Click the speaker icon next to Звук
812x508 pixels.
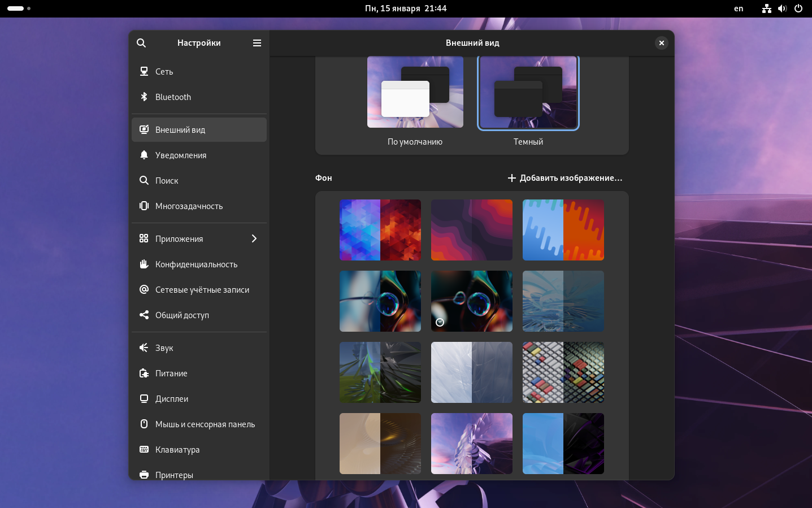[144, 348]
